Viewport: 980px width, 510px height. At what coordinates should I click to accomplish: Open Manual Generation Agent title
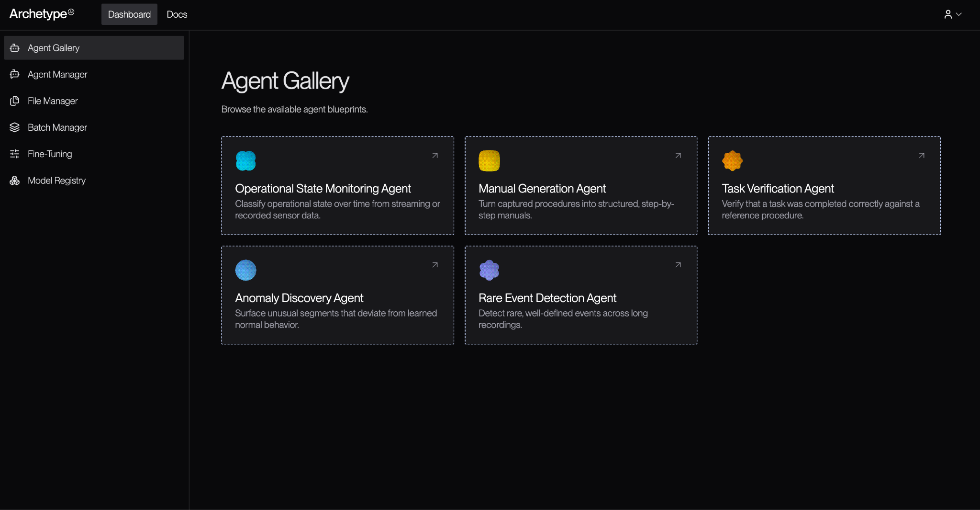pos(542,189)
